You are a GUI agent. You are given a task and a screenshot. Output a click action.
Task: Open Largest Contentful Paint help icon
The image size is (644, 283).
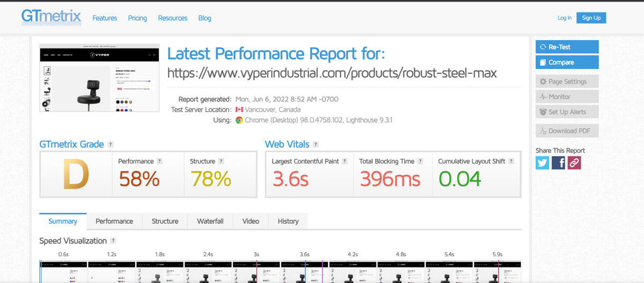pos(345,161)
